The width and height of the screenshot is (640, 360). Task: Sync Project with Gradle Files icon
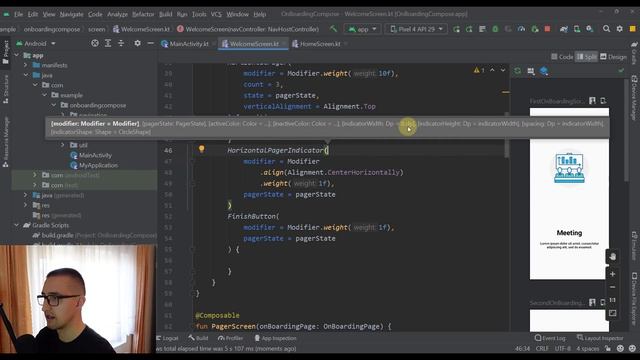564,29
